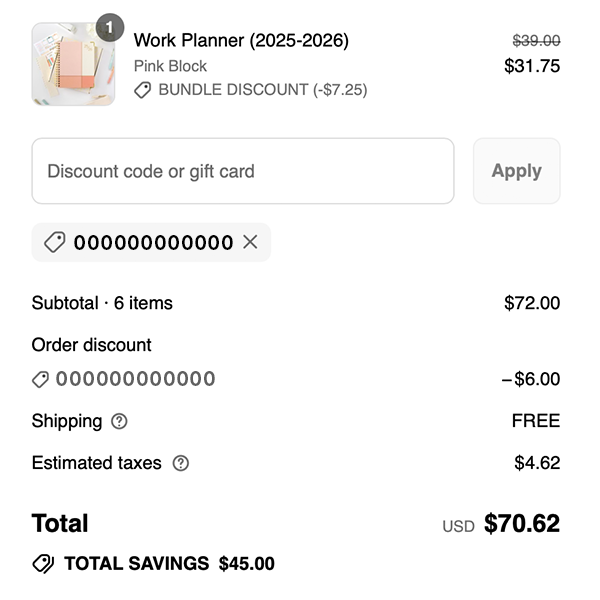Click the Total Savings tag icon

coord(43,564)
